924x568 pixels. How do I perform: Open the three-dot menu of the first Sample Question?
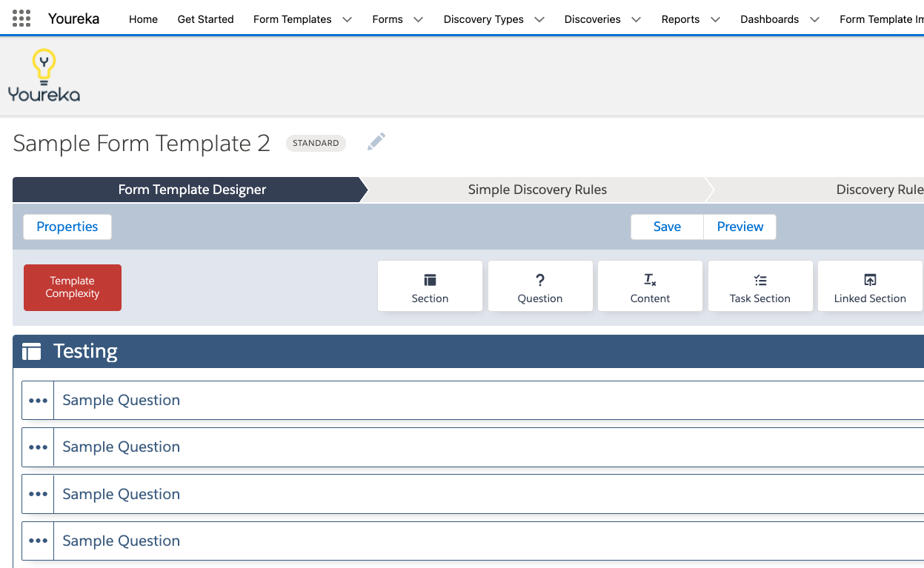[38, 401]
